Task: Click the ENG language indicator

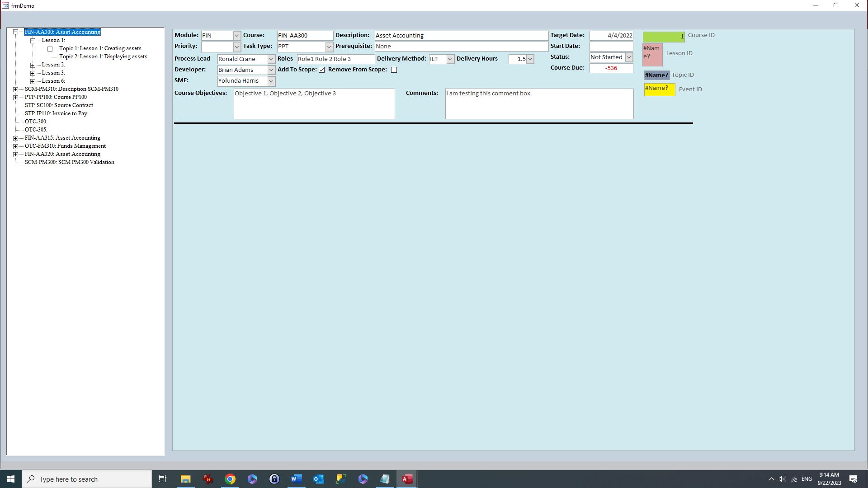Action: (807, 479)
